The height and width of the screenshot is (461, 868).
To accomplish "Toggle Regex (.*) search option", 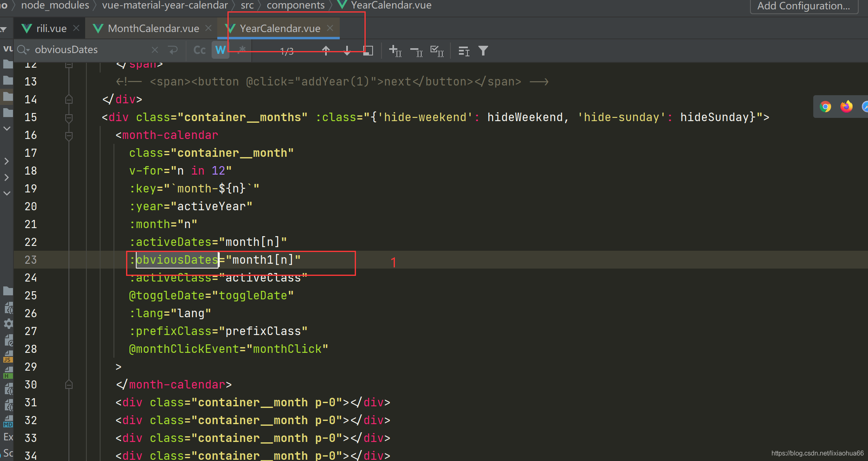I will coord(242,50).
